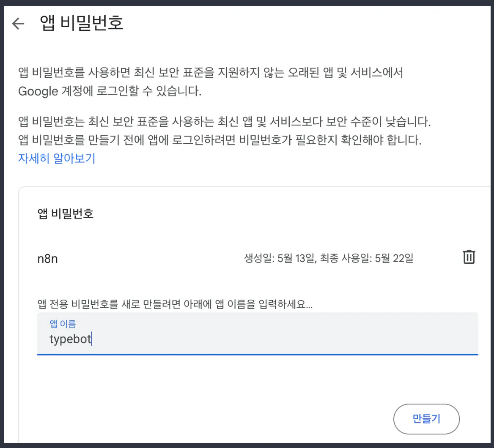Click 만들기 to create the typebot app password
This screenshot has height=448, width=494.
click(426, 419)
